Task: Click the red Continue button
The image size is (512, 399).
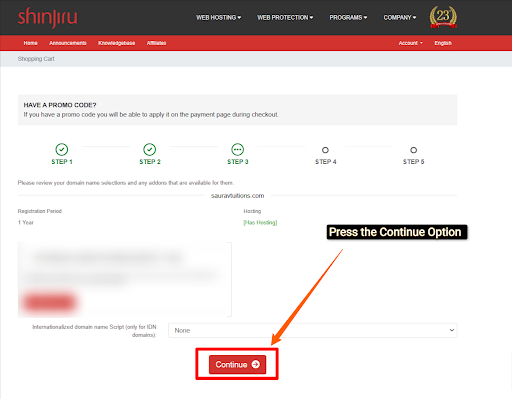Action: tap(237, 364)
